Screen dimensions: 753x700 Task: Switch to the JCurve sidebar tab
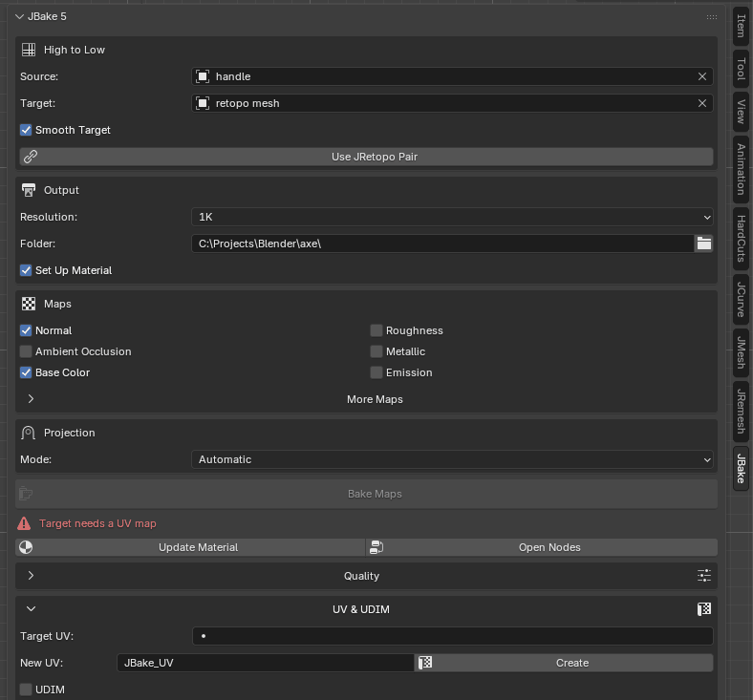741,299
